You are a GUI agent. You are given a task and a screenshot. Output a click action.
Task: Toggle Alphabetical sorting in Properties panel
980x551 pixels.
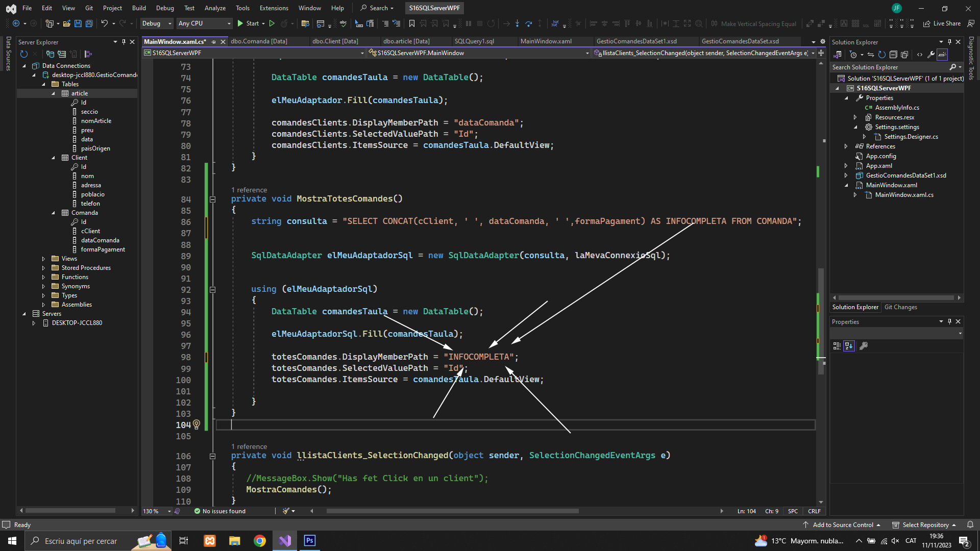point(849,346)
